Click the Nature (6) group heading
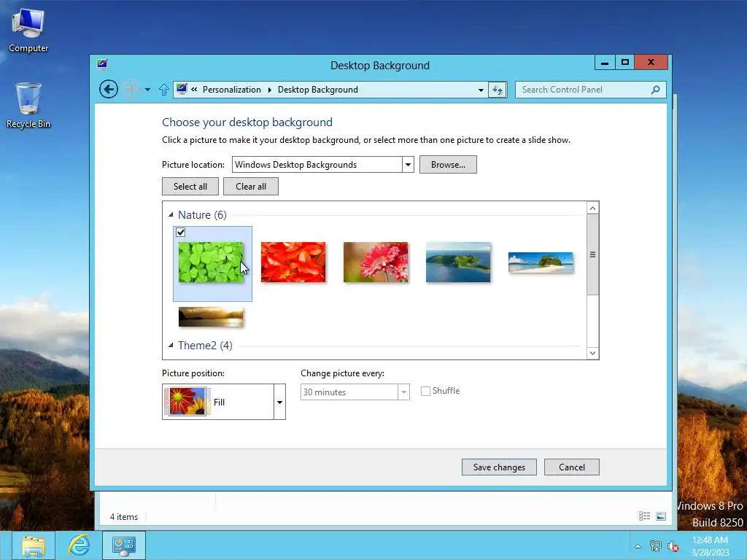The height and width of the screenshot is (560, 747). click(202, 215)
